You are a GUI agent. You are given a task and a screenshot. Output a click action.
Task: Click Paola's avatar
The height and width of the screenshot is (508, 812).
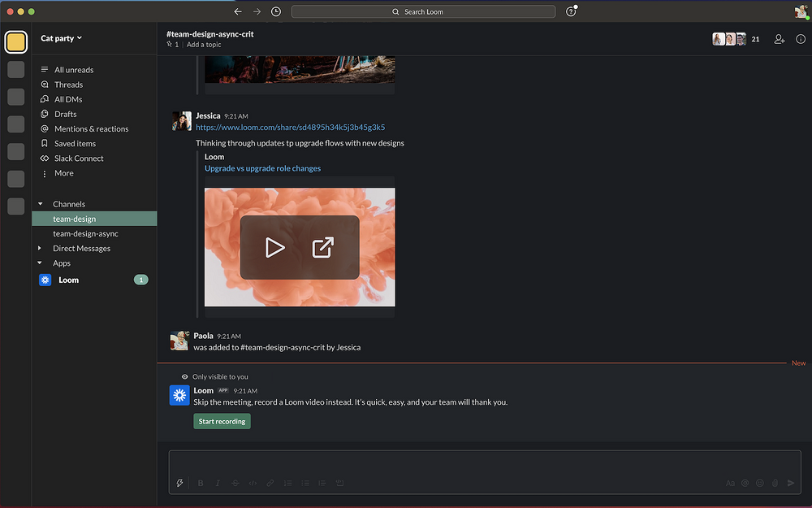coord(179,341)
